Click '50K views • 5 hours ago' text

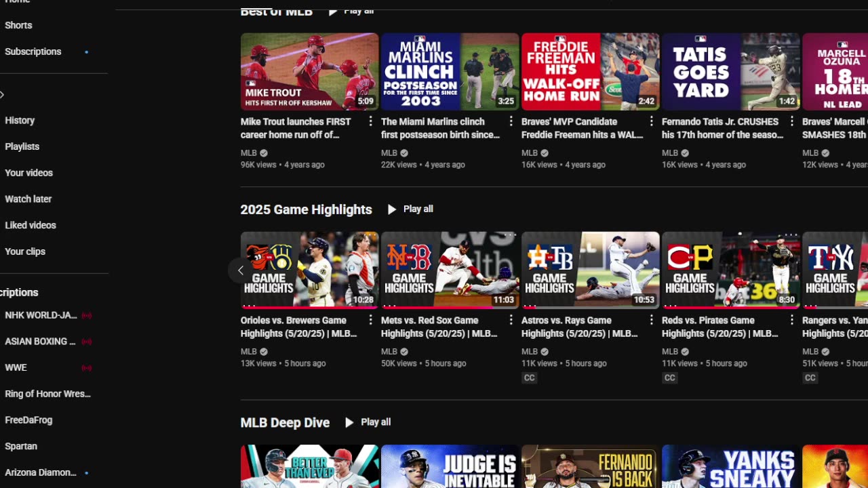pos(424,363)
